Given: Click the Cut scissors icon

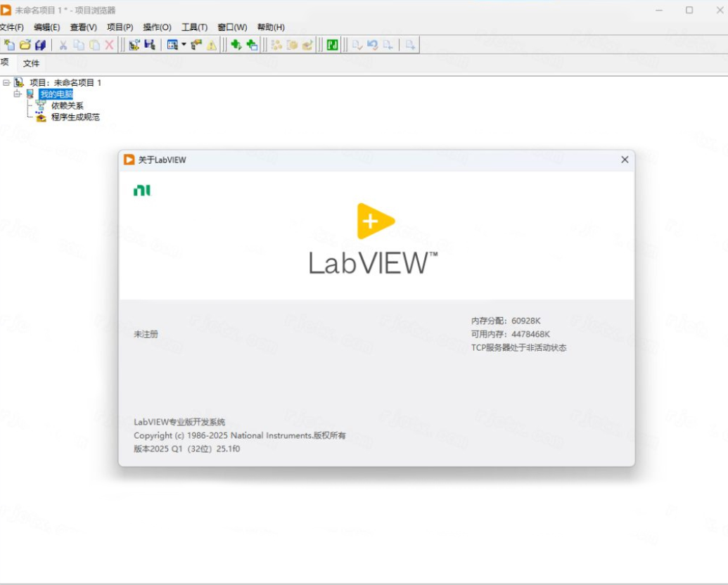Looking at the screenshot, I should [63, 45].
